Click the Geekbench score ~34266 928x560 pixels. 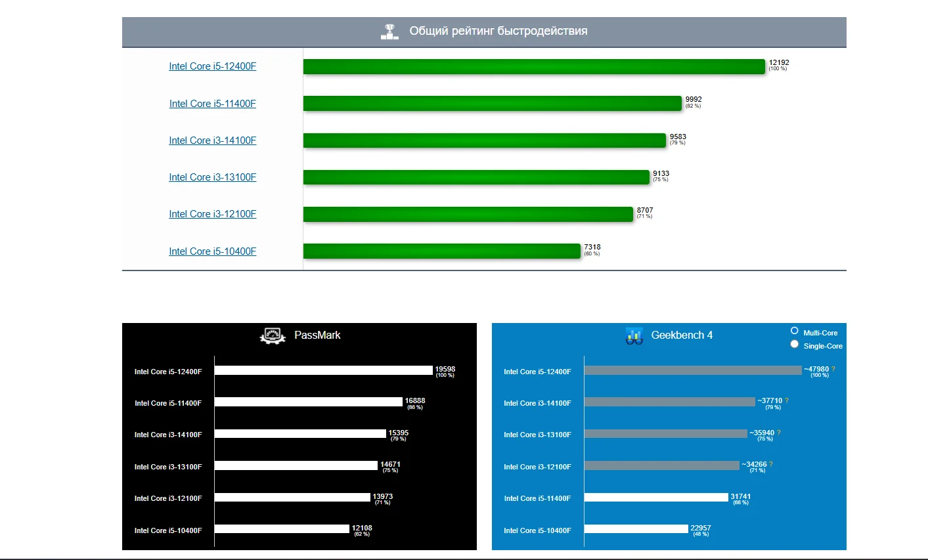click(x=754, y=464)
